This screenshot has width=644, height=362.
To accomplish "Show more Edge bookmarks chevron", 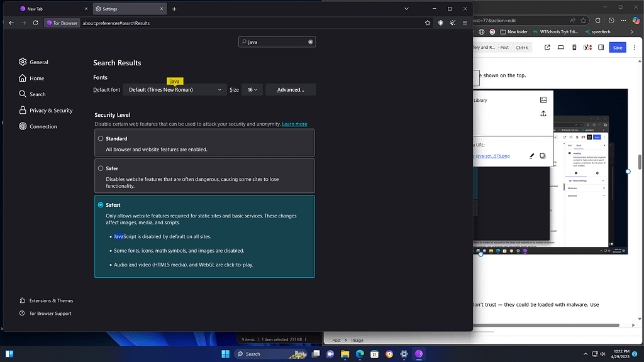I will (x=631, y=31).
